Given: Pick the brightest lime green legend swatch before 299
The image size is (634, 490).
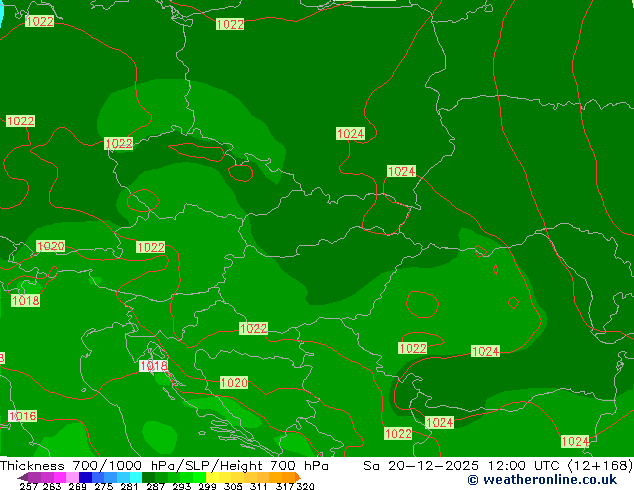Looking at the screenshot, I should tap(199, 477).
